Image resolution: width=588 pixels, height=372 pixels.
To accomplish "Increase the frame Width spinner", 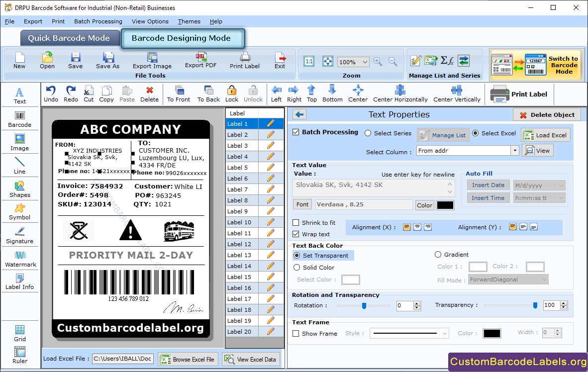I will (x=558, y=330).
